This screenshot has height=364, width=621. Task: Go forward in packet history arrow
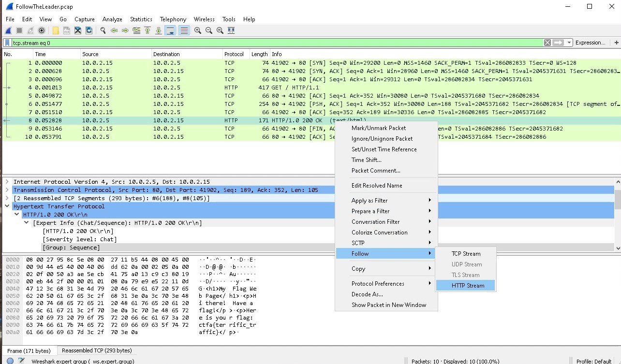pos(125,30)
